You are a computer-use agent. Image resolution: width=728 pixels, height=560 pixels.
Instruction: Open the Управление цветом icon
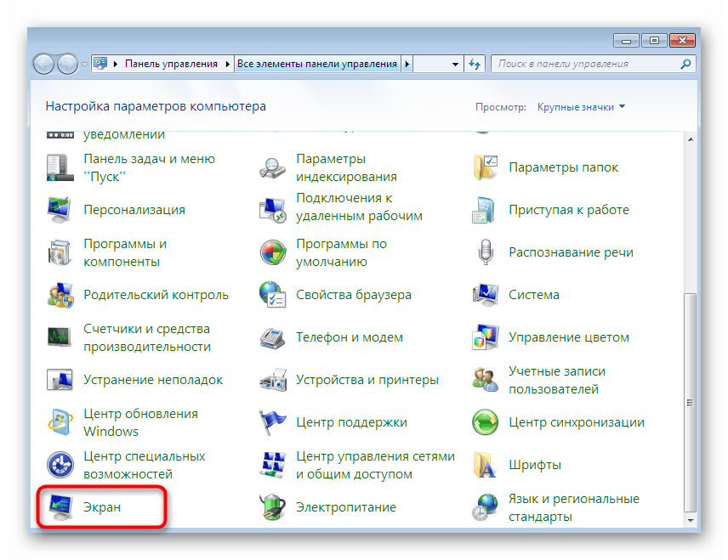tap(485, 337)
